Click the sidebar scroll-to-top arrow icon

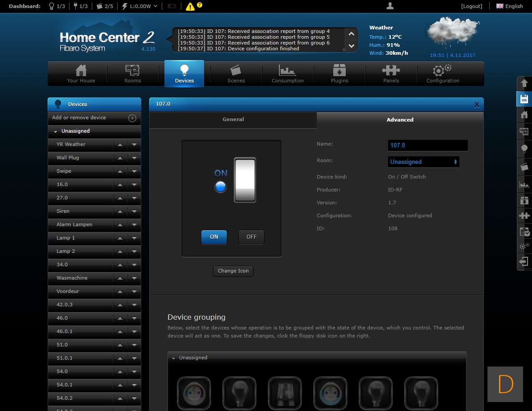click(524, 83)
